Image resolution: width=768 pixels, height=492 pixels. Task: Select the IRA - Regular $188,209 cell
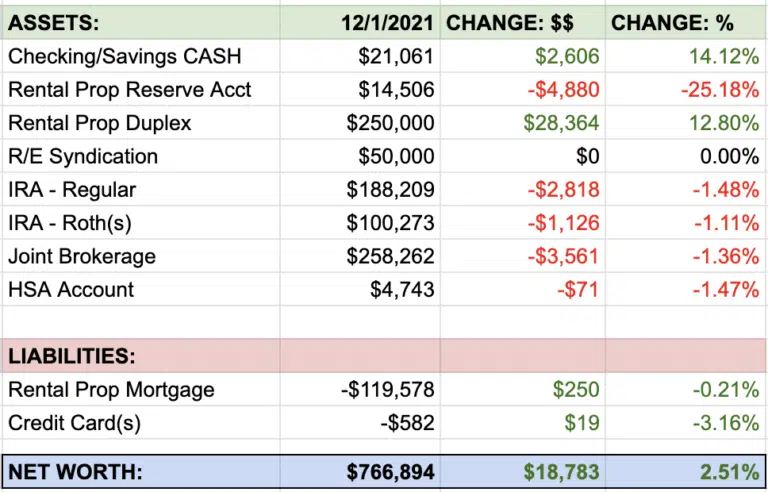[390, 190]
